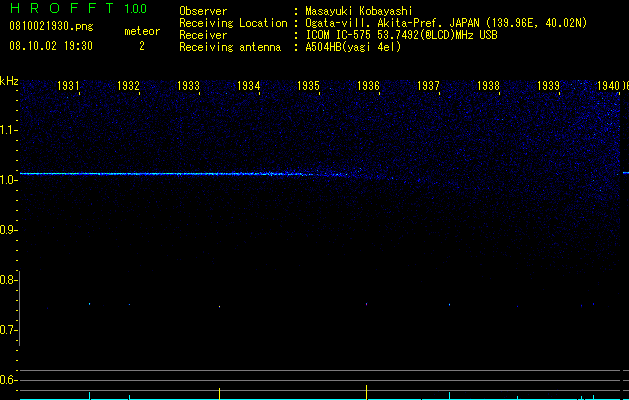Click the tall yellow spike near 1936

pos(366,392)
